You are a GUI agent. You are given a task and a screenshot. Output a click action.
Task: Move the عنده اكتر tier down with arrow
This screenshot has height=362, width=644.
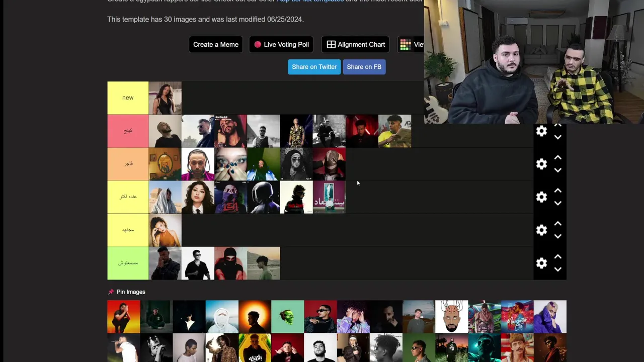coord(557,203)
